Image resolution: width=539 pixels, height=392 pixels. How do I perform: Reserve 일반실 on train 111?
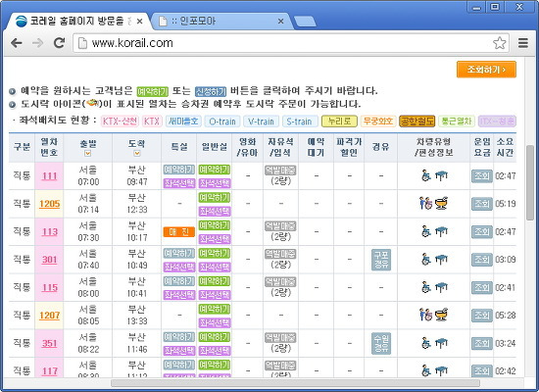215,170
